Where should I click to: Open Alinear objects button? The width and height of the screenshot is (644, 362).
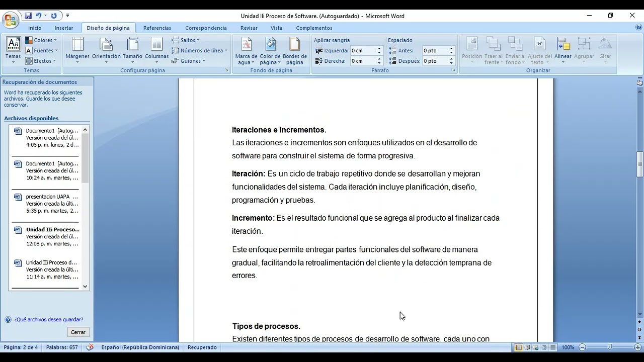tap(562, 51)
